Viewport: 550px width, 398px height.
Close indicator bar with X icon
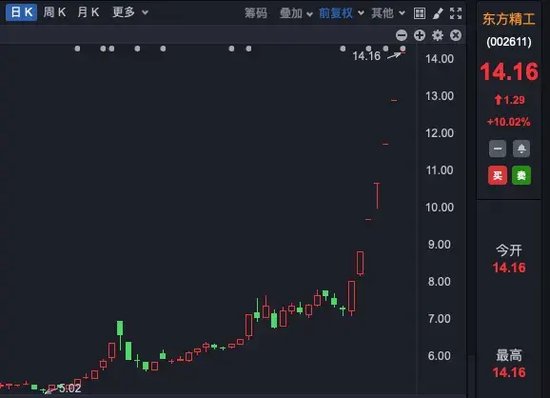click(x=456, y=35)
